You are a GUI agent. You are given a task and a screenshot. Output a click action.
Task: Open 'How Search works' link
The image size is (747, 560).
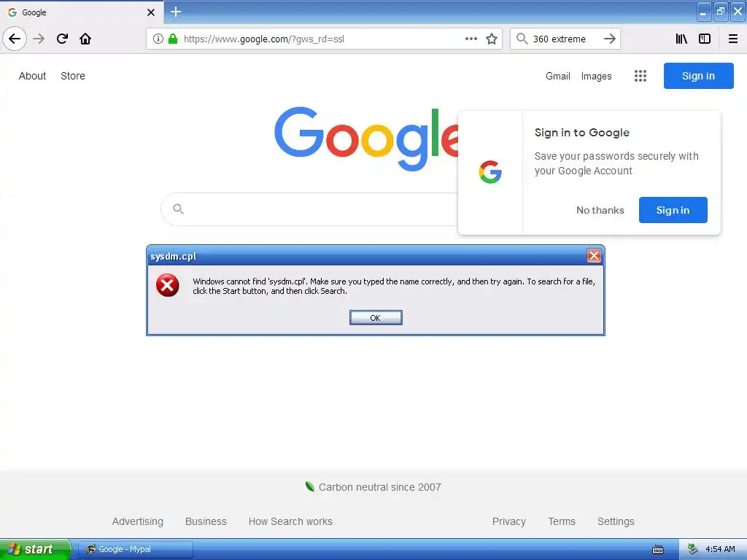pyautogui.click(x=290, y=521)
